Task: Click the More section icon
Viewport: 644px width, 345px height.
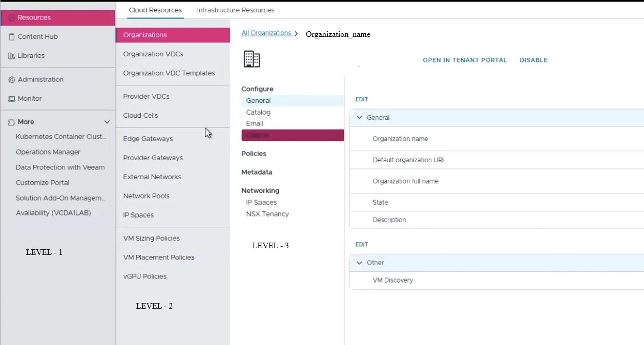Action: click(11, 122)
